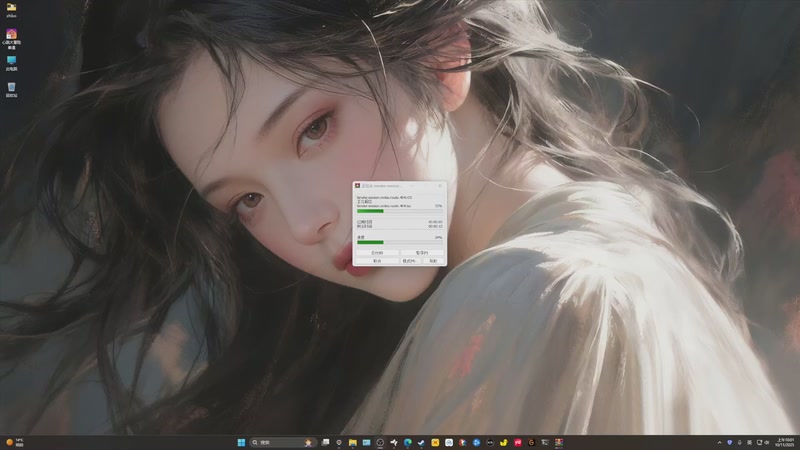
Task: Launch Microsoft Edge from the taskbar
Action: tap(408, 442)
